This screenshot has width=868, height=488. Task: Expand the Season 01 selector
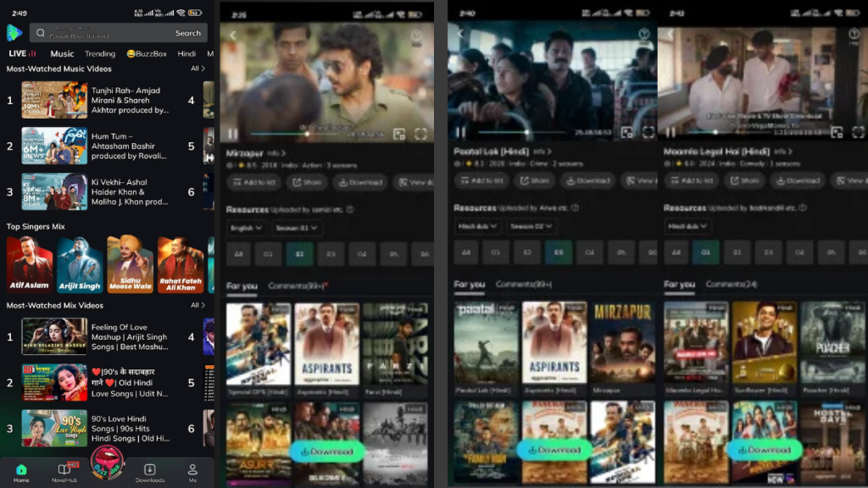pos(297,229)
